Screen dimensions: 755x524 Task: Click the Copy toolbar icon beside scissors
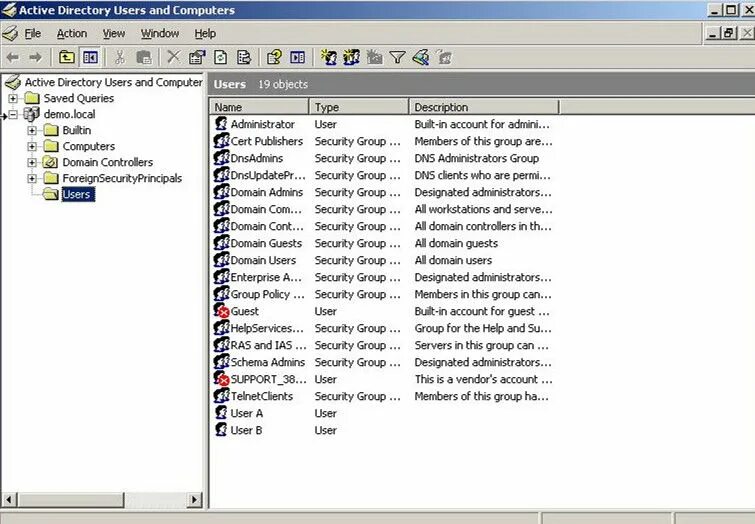tap(143, 58)
